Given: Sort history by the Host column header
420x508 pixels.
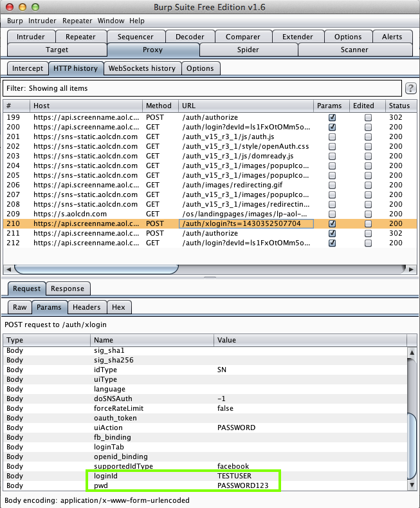Looking at the screenshot, I should click(x=86, y=106).
